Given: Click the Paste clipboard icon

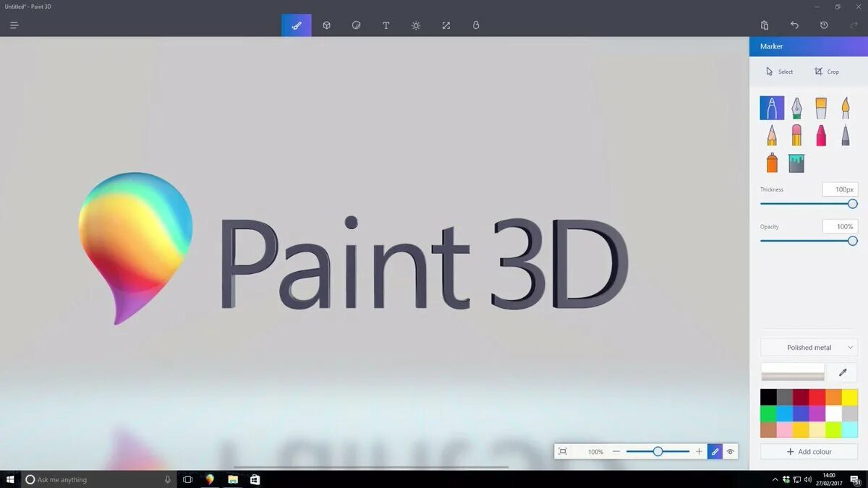Looking at the screenshot, I should [765, 25].
